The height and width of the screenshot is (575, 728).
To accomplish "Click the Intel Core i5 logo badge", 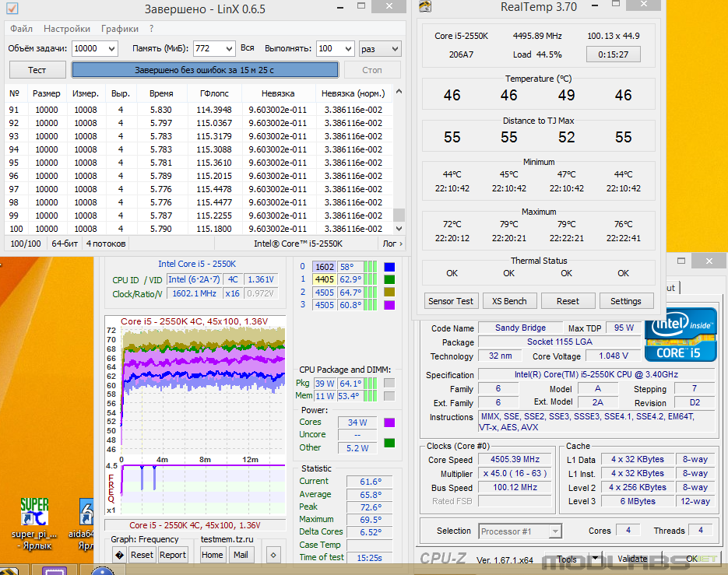I will (x=681, y=335).
